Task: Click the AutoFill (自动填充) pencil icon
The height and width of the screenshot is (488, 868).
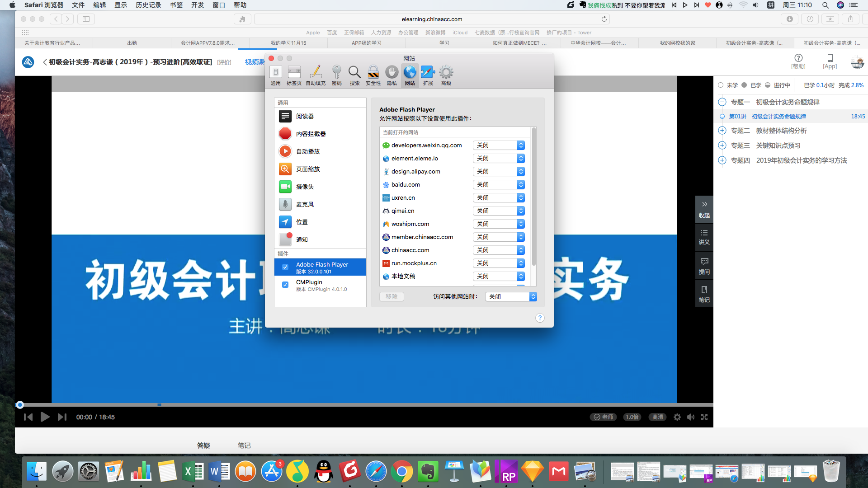Action: pos(316,75)
